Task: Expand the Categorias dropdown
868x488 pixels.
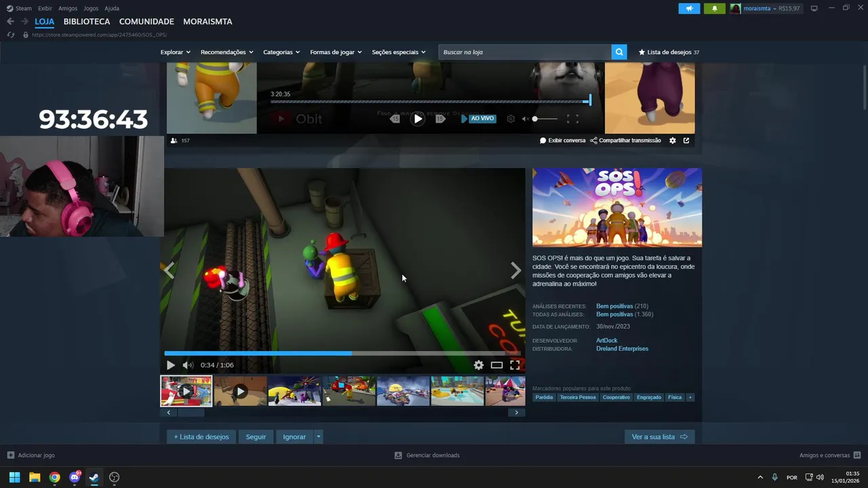Action: click(281, 52)
